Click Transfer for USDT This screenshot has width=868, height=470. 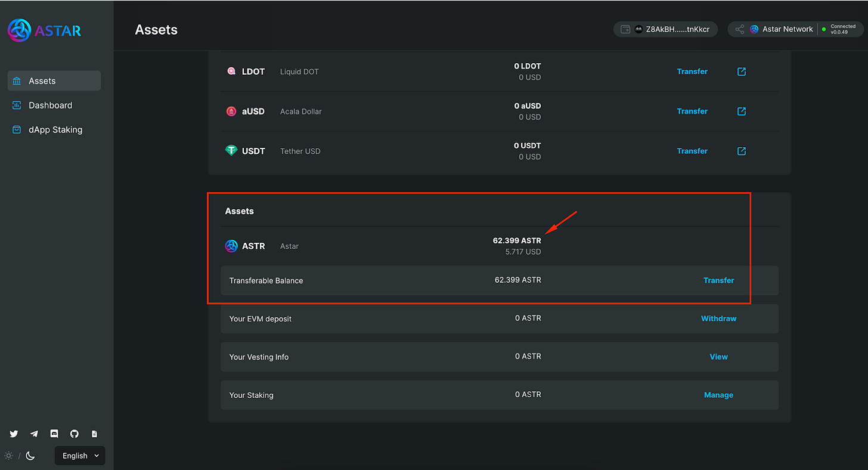[x=692, y=151]
